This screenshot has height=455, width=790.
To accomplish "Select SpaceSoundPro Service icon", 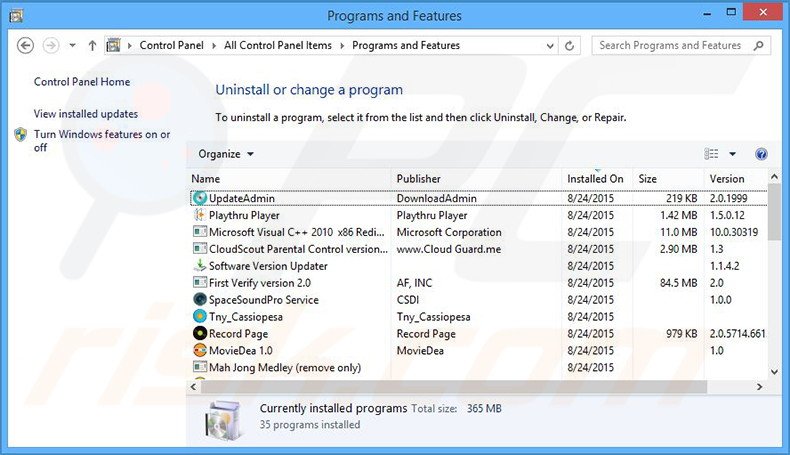I will 200,299.
